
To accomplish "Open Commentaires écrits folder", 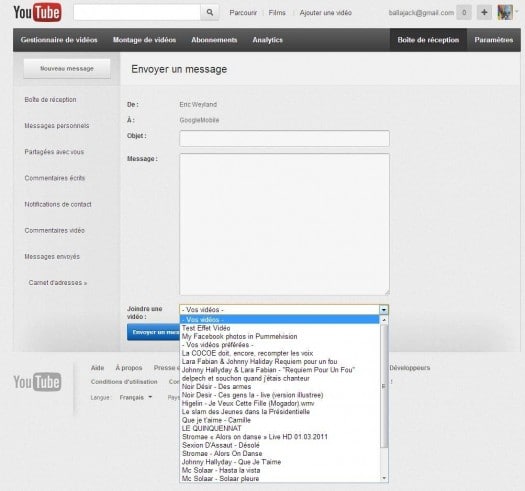I will click(x=55, y=178).
